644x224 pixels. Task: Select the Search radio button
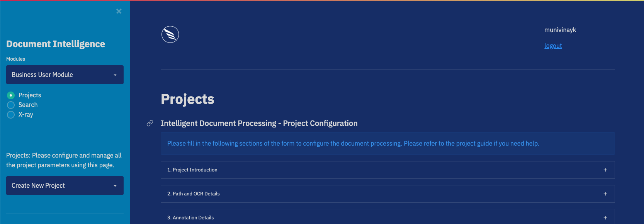pyautogui.click(x=10, y=105)
